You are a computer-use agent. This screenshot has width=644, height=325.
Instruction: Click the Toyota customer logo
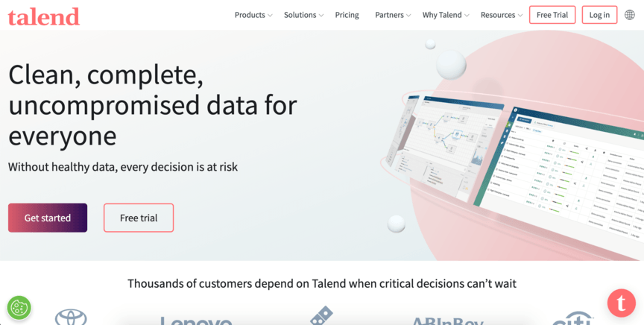click(71, 318)
